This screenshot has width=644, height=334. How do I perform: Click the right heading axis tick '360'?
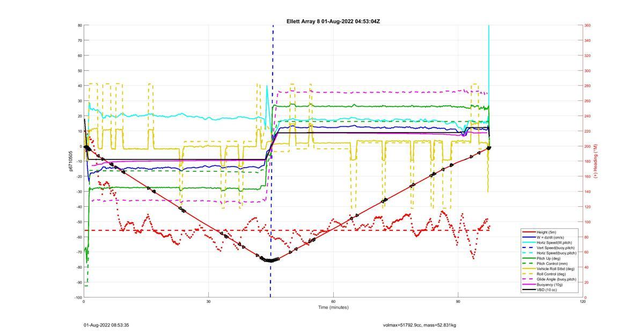point(588,25)
